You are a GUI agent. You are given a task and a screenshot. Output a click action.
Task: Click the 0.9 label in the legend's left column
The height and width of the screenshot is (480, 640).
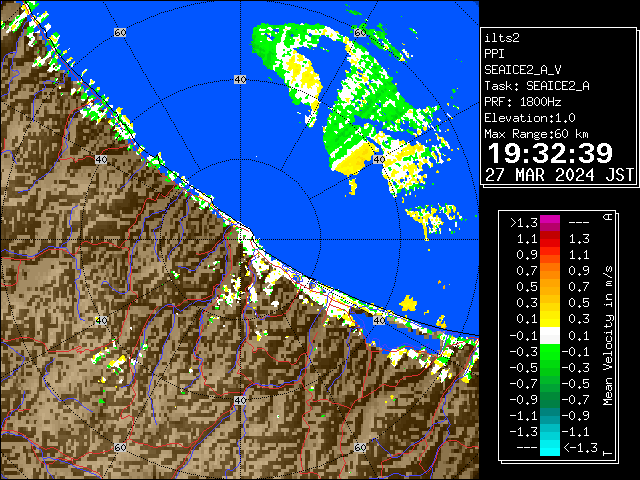(x=527, y=255)
